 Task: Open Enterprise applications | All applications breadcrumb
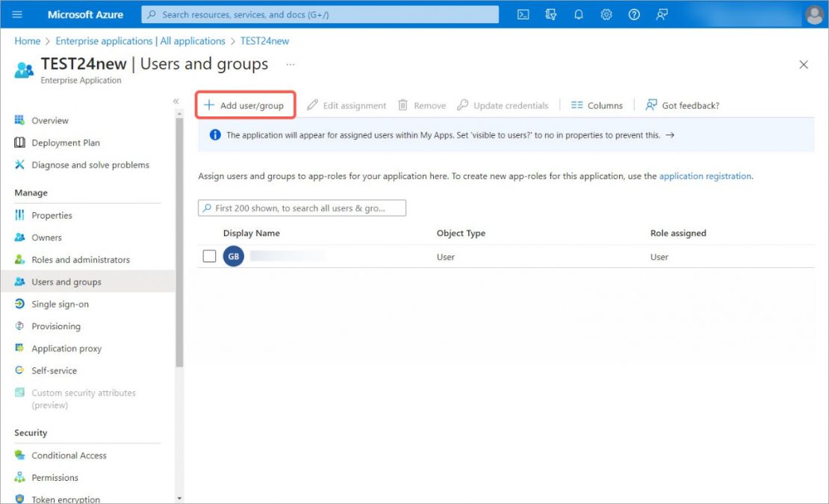pos(140,40)
